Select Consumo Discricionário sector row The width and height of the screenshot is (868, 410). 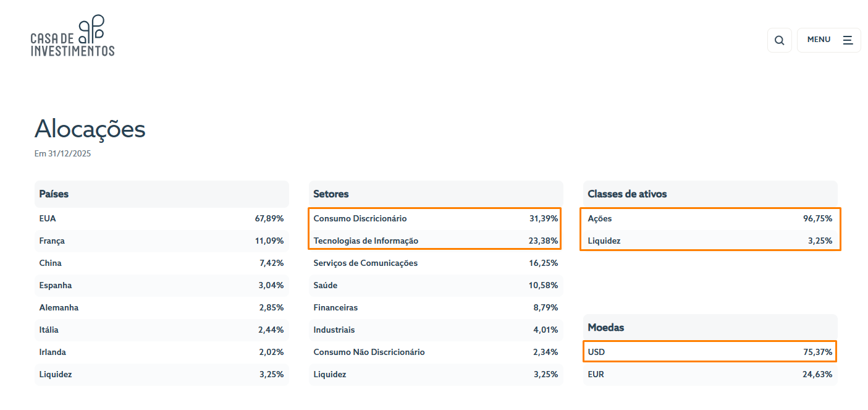point(436,219)
